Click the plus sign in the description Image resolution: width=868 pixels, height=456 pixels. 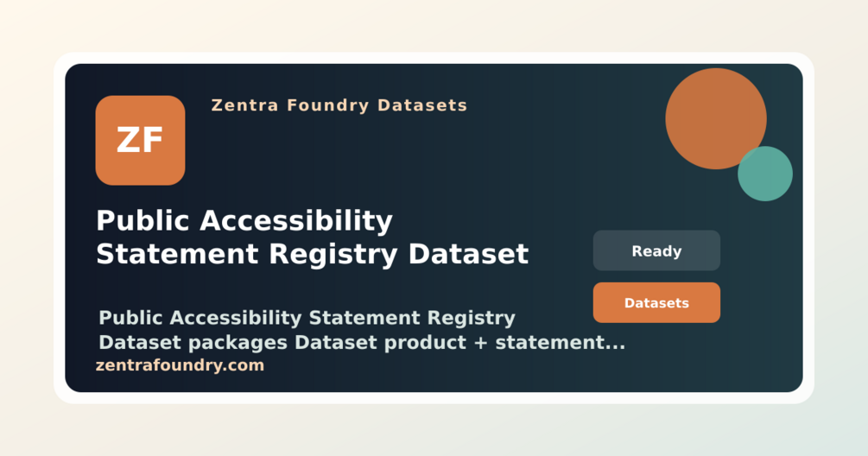[x=480, y=343]
